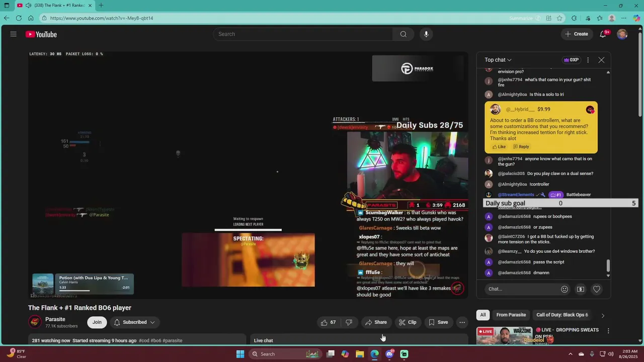The width and height of the screenshot is (644, 362).
Task: Click into the YouTube search field
Action: (x=303, y=34)
